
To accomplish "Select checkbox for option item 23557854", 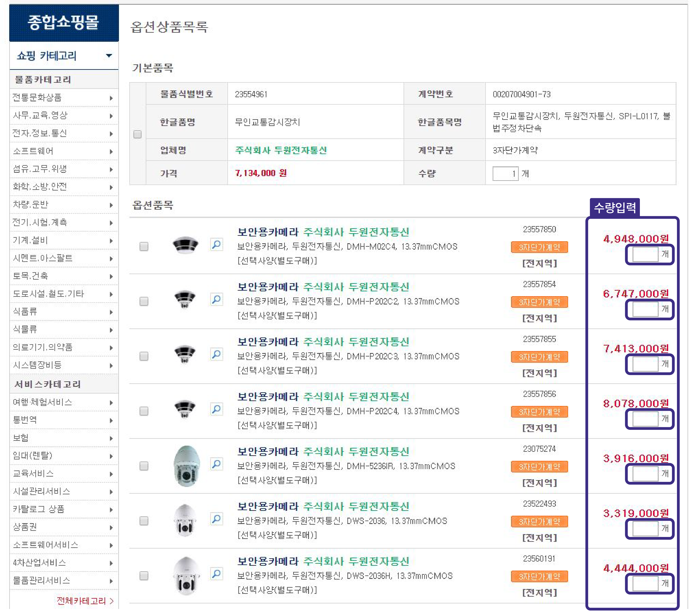I will click(x=144, y=301).
